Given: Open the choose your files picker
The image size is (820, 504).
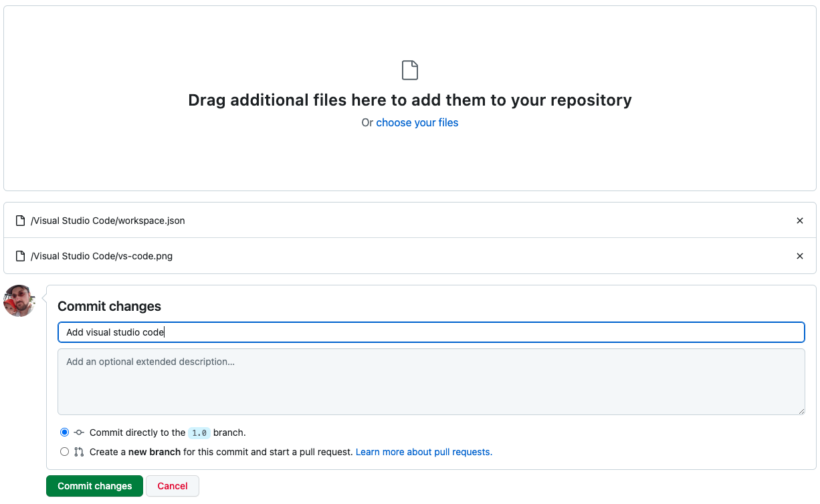Looking at the screenshot, I should (x=417, y=122).
